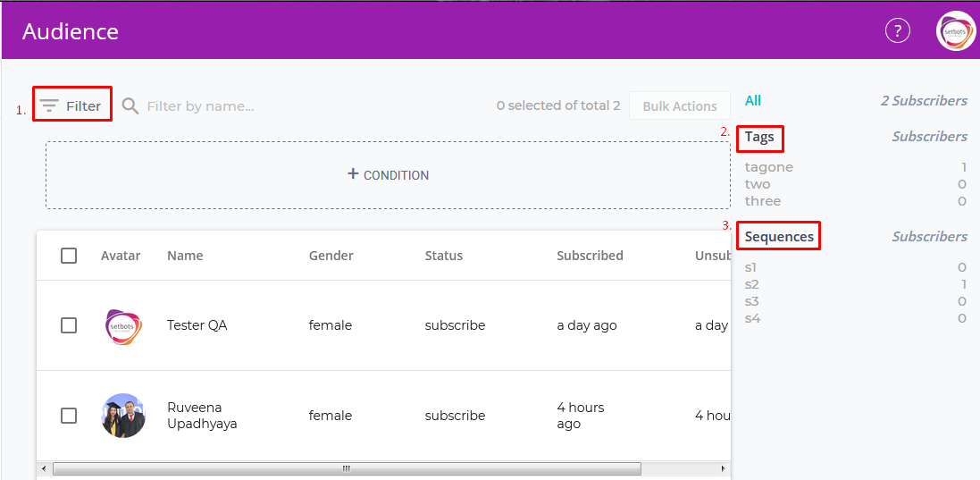Click the horizontal scrollbar right arrow
Screen dimensions: 980x480
click(x=724, y=468)
